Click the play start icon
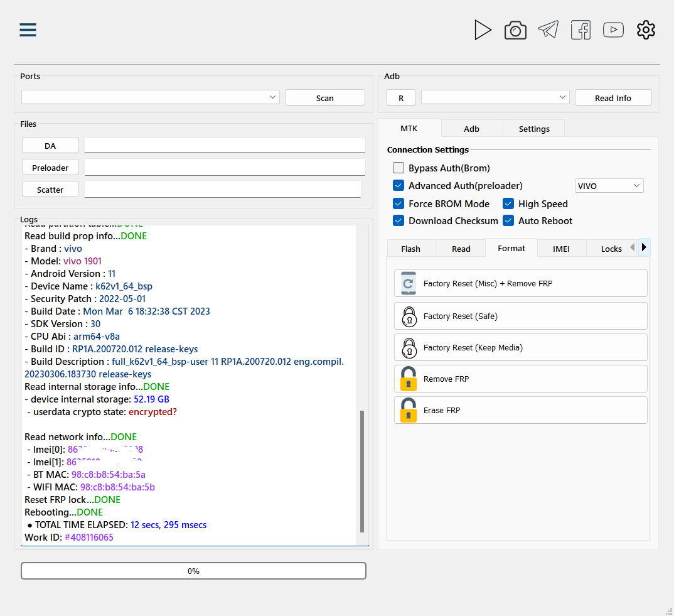Screen dimensions: 674x616 483,30
